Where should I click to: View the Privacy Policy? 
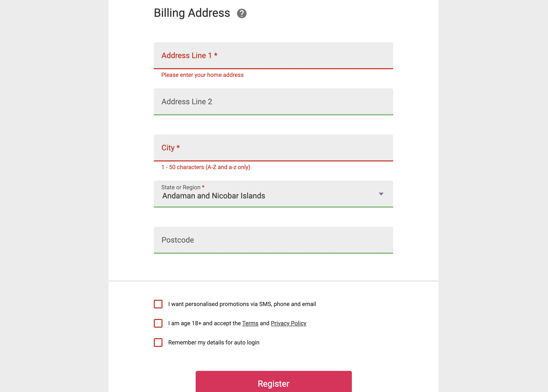tap(288, 323)
